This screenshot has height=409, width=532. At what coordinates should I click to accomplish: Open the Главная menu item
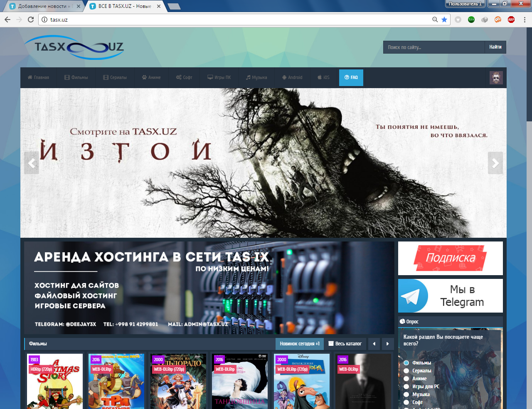click(x=38, y=78)
